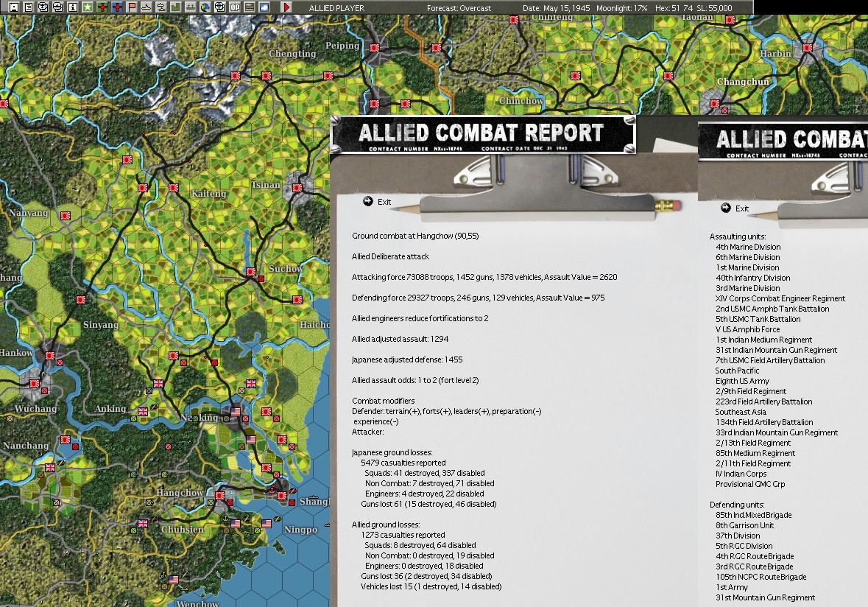
Task: Select the Japanese flag marker at Hankow
Action: tap(50, 356)
